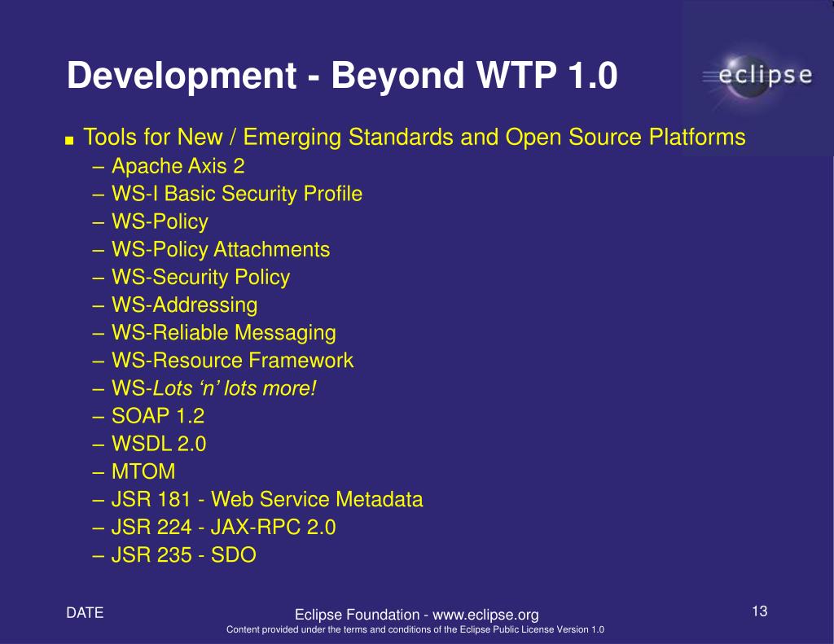Click 'WS-Security Policy' bullet
This screenshot has width=834, height=644.
tap(200, 277)
